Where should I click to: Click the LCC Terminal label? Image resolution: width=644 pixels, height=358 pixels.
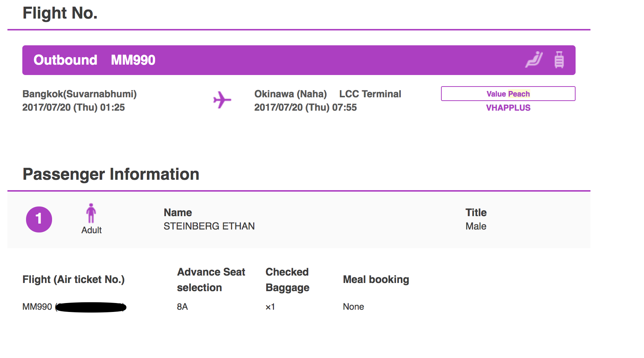(370, 94)
